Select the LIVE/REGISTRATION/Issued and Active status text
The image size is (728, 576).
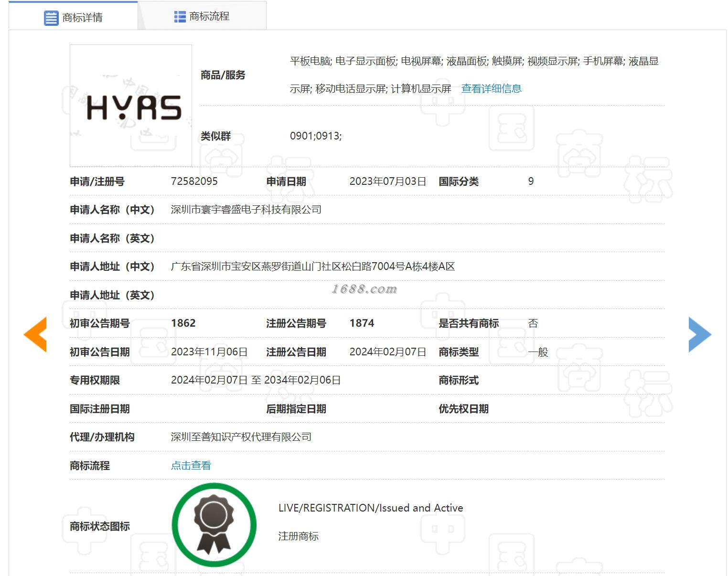tap(371, 508)
